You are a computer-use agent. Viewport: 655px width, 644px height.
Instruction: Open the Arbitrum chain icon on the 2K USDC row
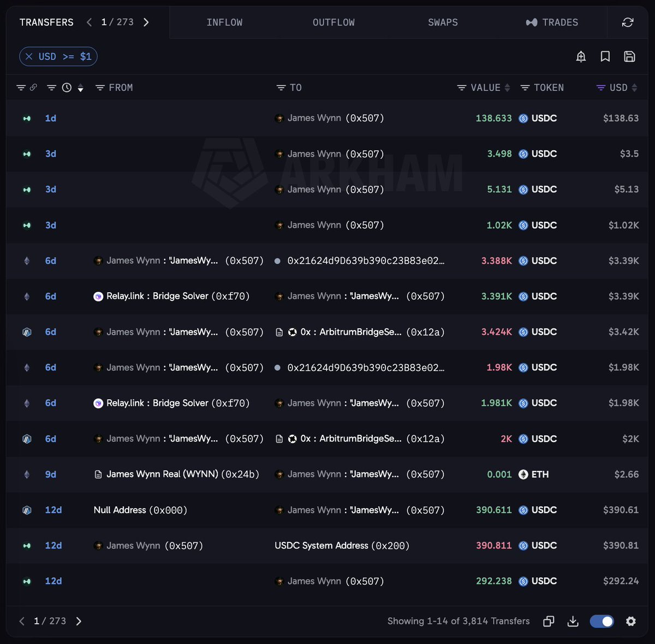27,439
